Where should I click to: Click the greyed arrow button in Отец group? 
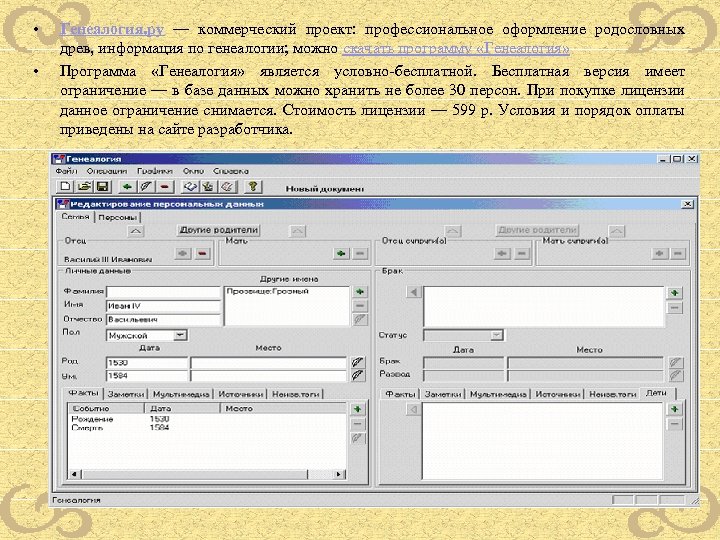click(x=183, y=253)
